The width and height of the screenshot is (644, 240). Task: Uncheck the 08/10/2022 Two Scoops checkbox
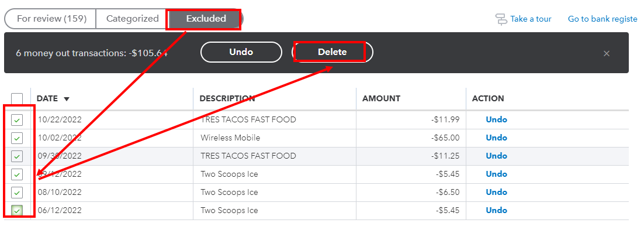[17, 193]
